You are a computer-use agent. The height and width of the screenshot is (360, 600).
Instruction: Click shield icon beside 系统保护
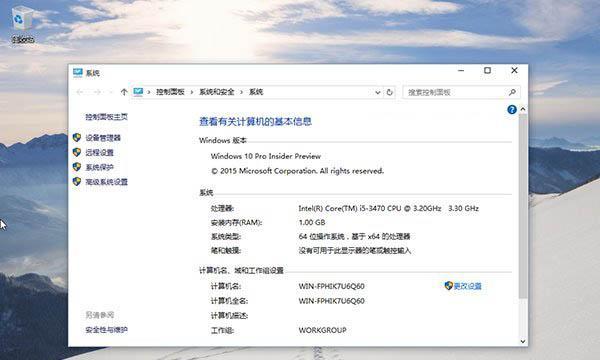77,167
